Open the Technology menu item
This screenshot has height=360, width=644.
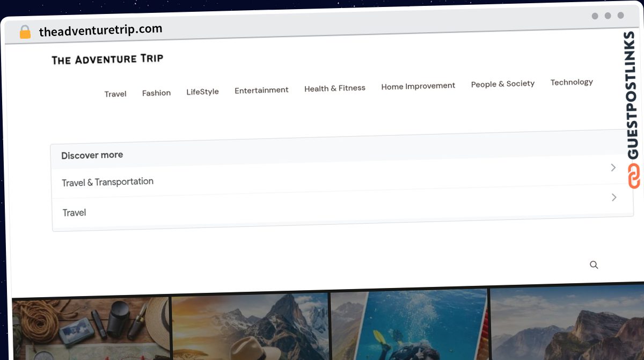pos(572,82)
